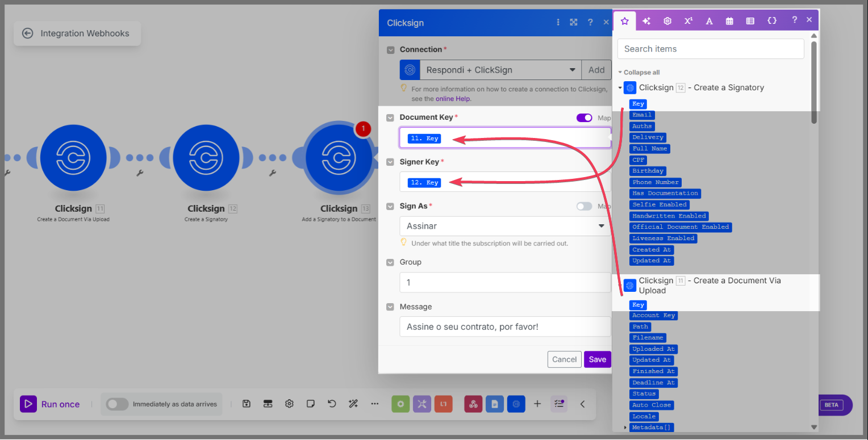The height and width of the screenshot is (440, 868).
Task: Switch to the AI sparkles tab
Action: pyautogui.click(x=646, y=21)
